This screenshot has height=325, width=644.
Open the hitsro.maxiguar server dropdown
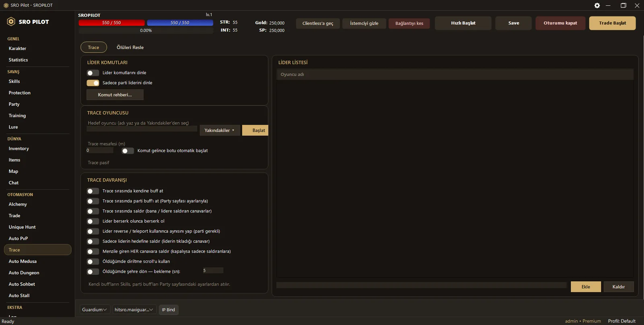(x=134, y=310)
